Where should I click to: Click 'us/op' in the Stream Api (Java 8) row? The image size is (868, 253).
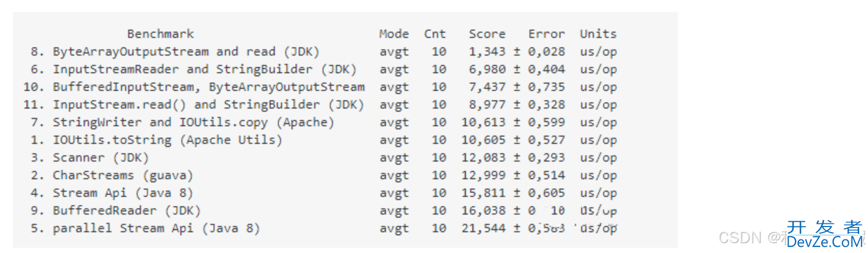[x=598, y=194]
